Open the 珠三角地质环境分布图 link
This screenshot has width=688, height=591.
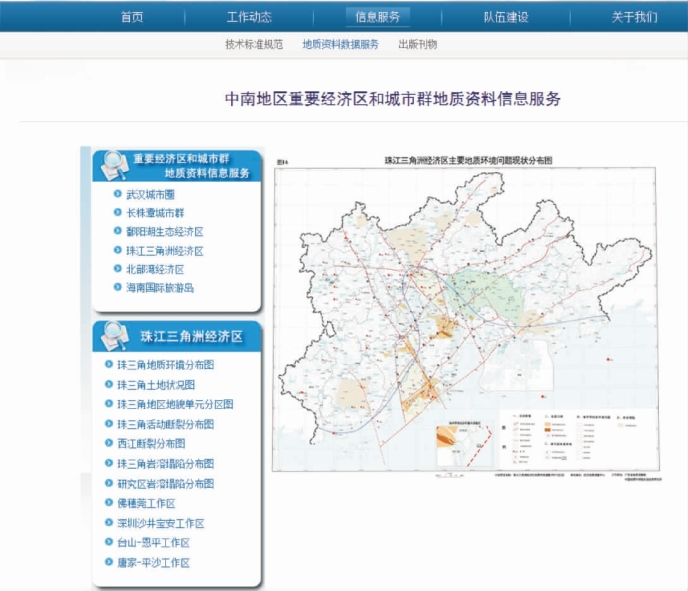165,365
